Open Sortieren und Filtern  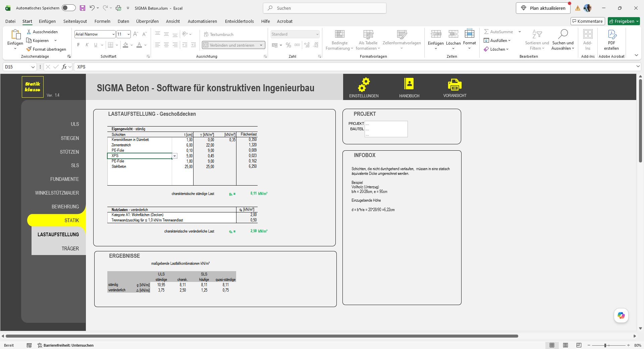tap(537, 40)
